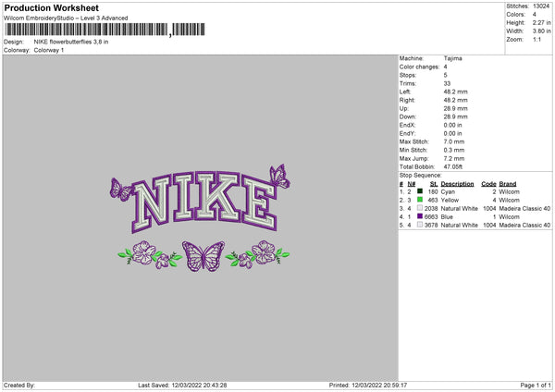Click the Max Stitch value 7.0 mm

pyautogui.click(x=454, y=141)
